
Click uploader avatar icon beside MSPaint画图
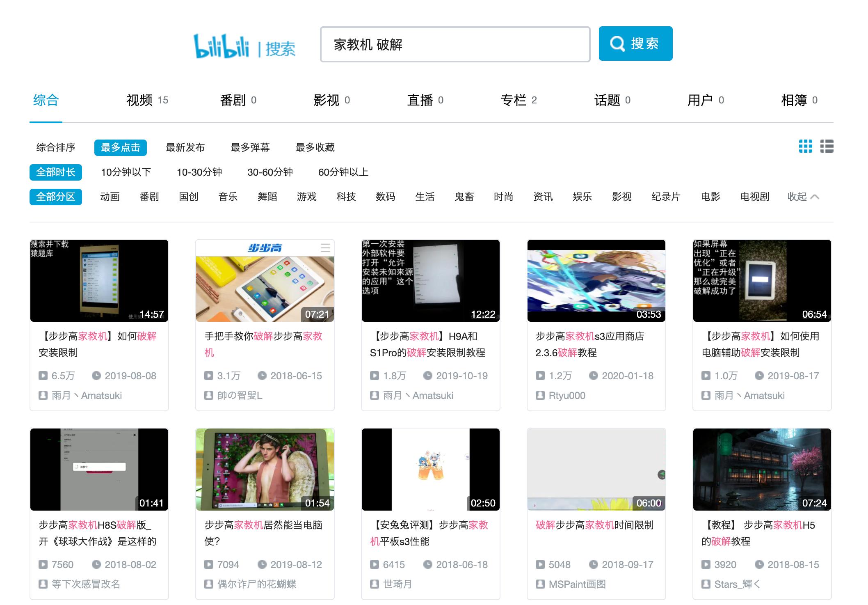(x=541, y=584)
